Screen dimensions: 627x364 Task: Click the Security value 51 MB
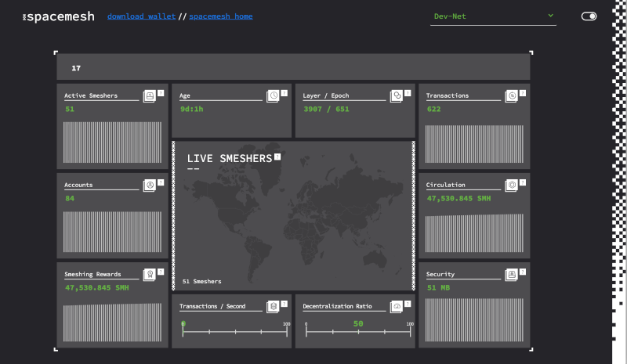(438, 288)
